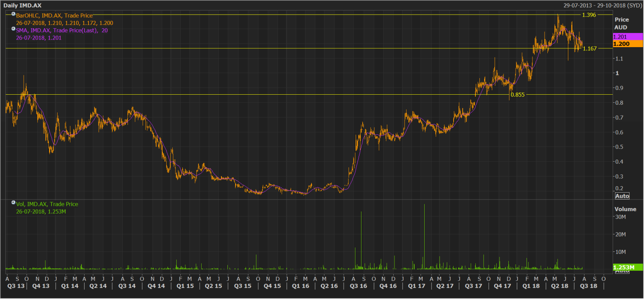
Task: Select the purple 1.201 SMA price tag
Action: coord(627,37)
